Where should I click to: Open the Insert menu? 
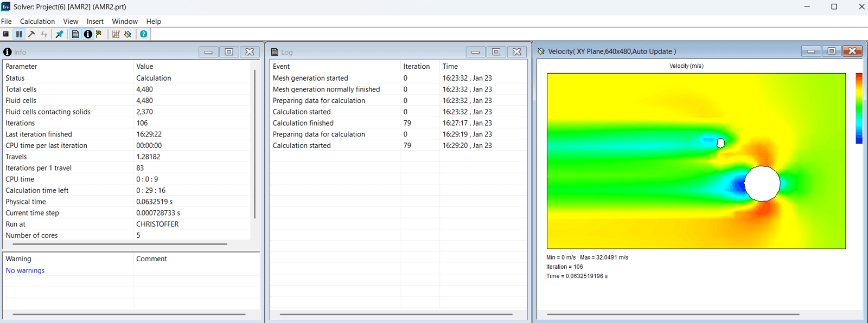[x=95, y=21]
